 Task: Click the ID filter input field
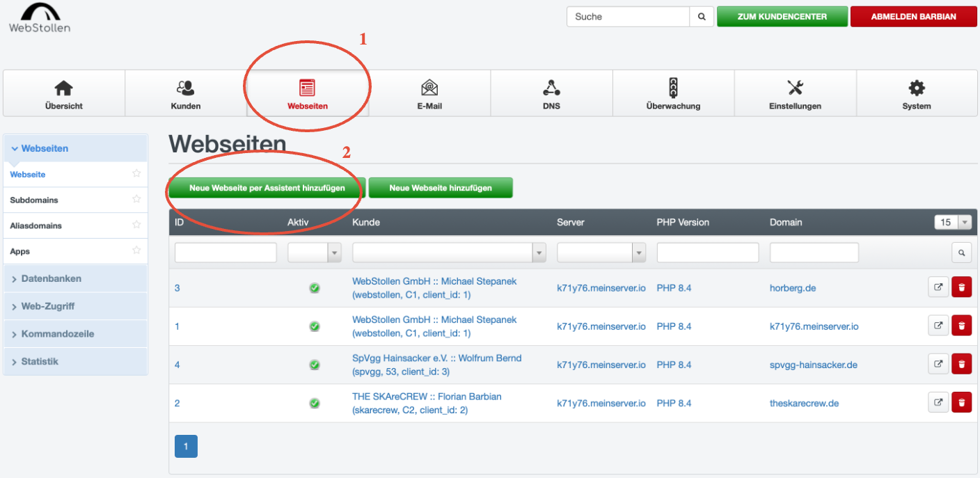226,253
